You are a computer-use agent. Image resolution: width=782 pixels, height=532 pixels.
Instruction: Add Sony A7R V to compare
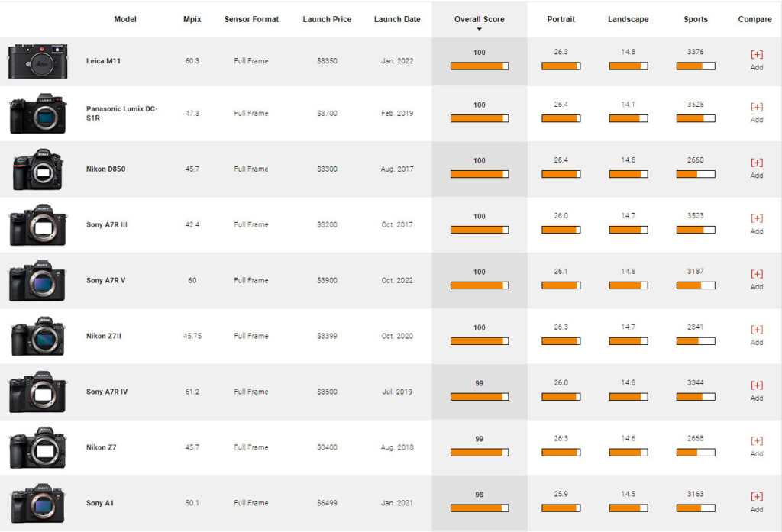click(757, 279)
